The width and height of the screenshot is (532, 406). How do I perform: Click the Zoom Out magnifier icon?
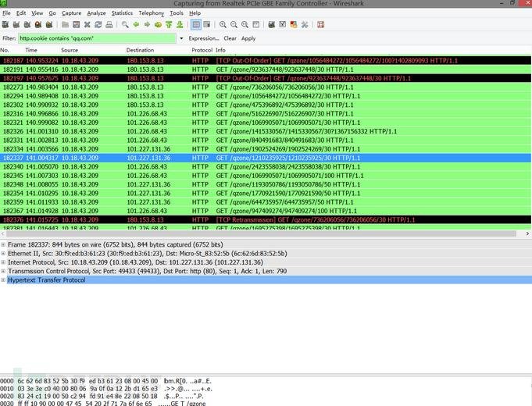234,25
